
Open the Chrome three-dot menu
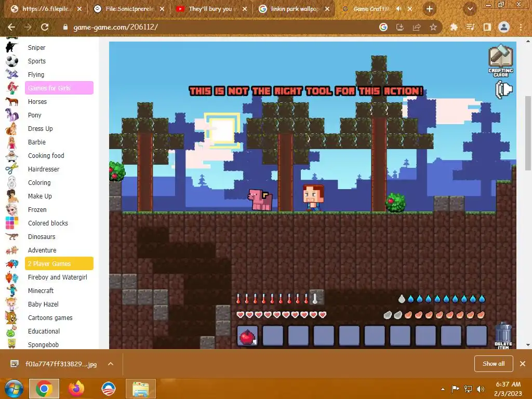tap(521, 27)
